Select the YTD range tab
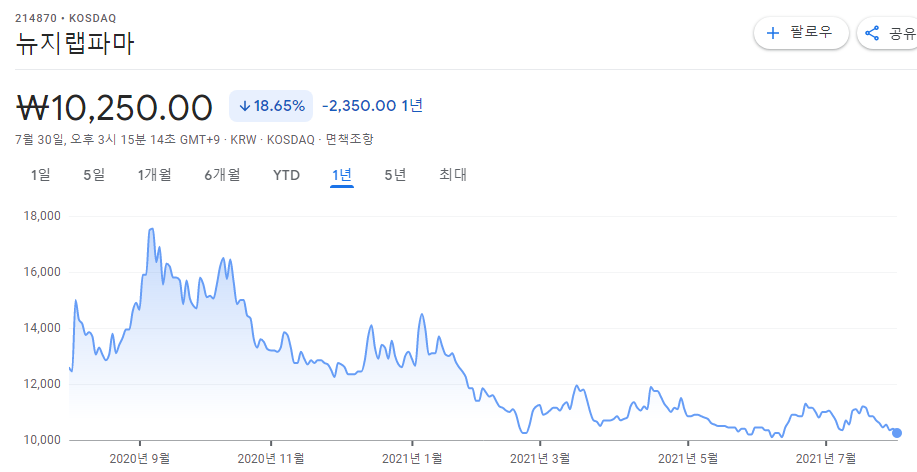The image size is (917, 472). point(287,175)
